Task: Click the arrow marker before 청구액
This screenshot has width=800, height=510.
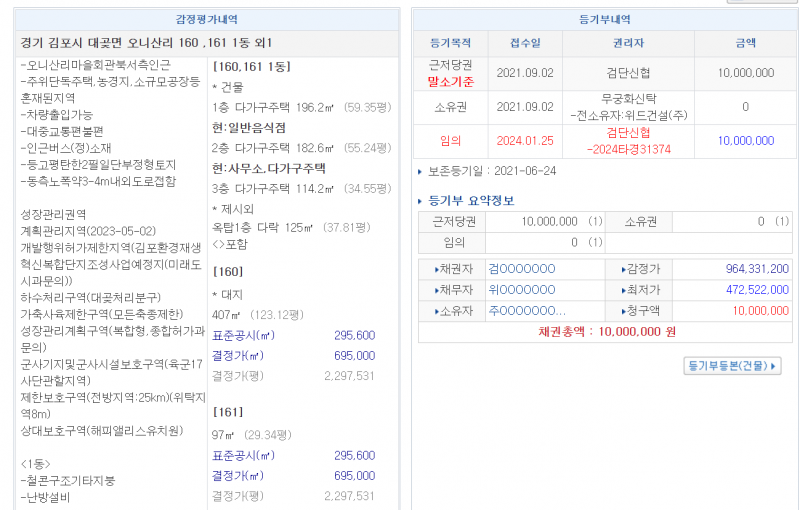Action: pyautogui.click(x=624, y=311)
